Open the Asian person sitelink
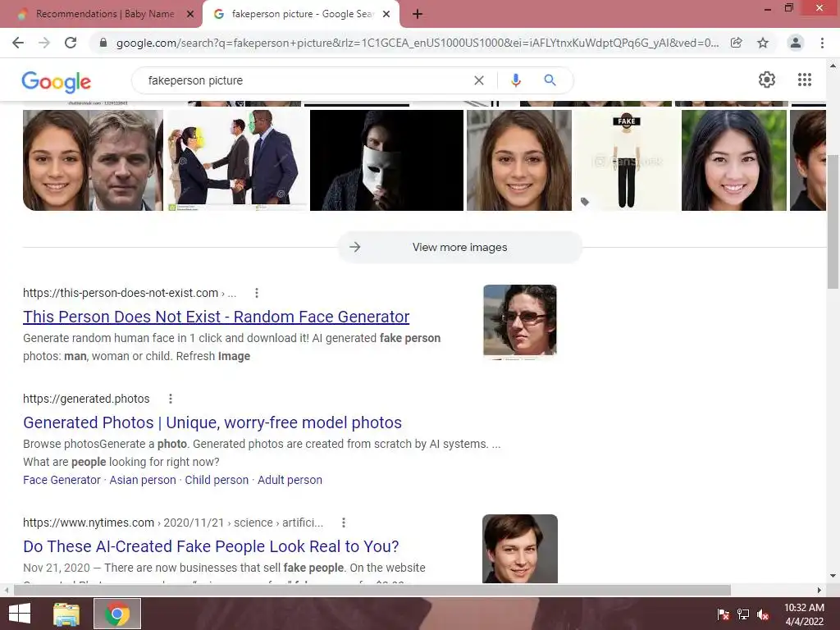 coord(143,480)
